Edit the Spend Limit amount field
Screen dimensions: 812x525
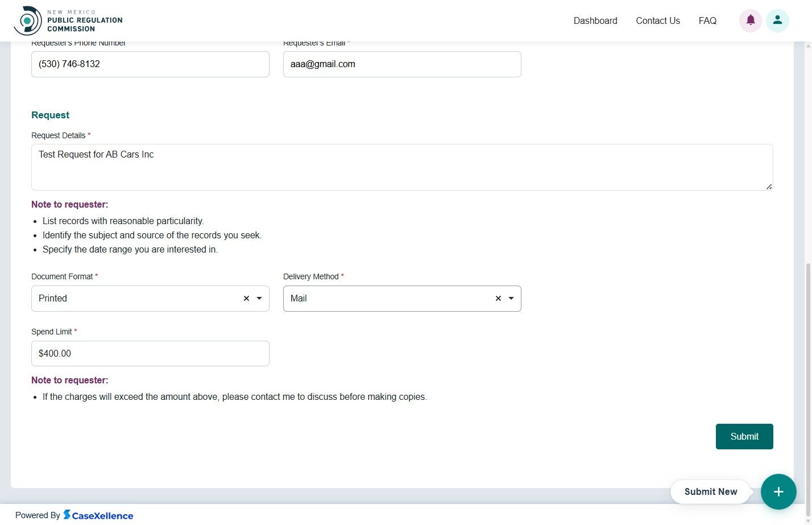[x=150, y=353]
